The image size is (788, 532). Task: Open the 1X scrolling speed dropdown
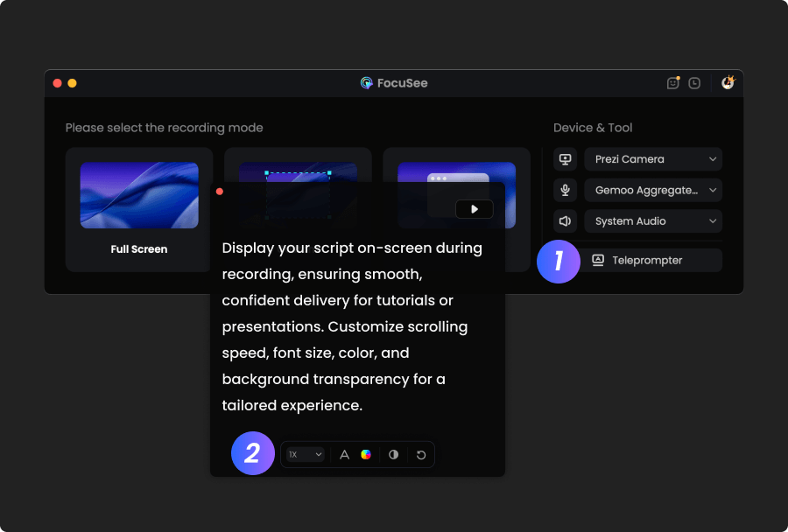pos(305,455)
